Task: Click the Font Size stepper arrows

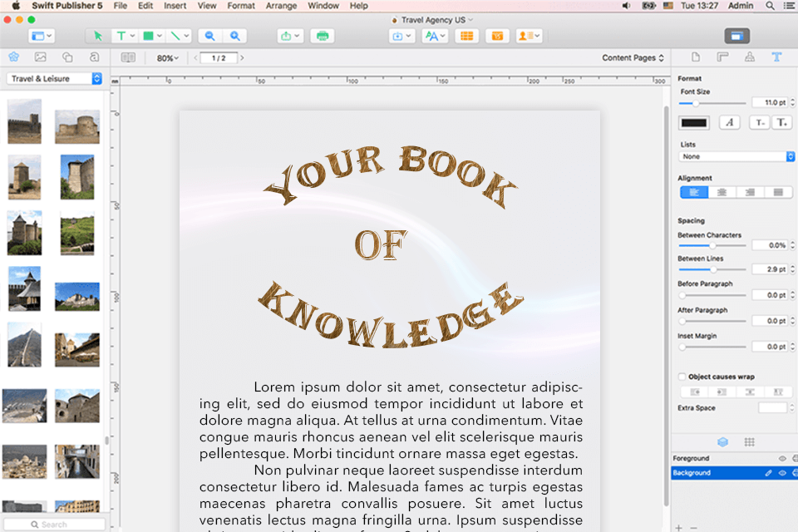Action: click(792, 102)
